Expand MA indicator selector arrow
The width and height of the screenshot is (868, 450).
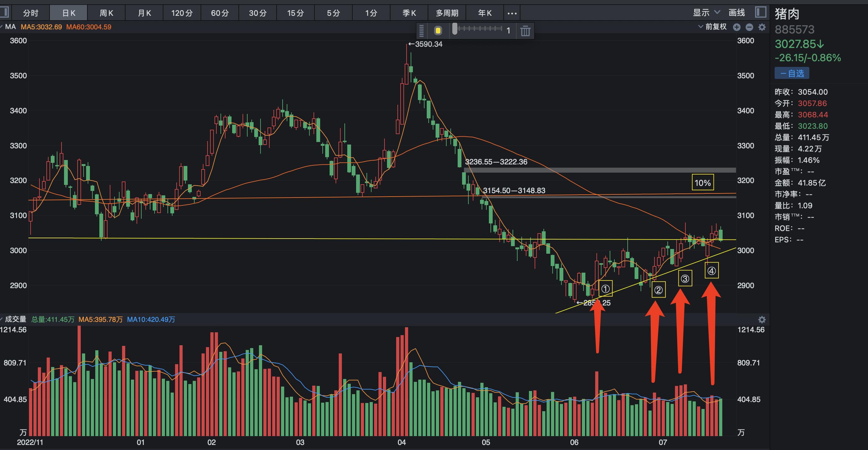click(2, 27)
